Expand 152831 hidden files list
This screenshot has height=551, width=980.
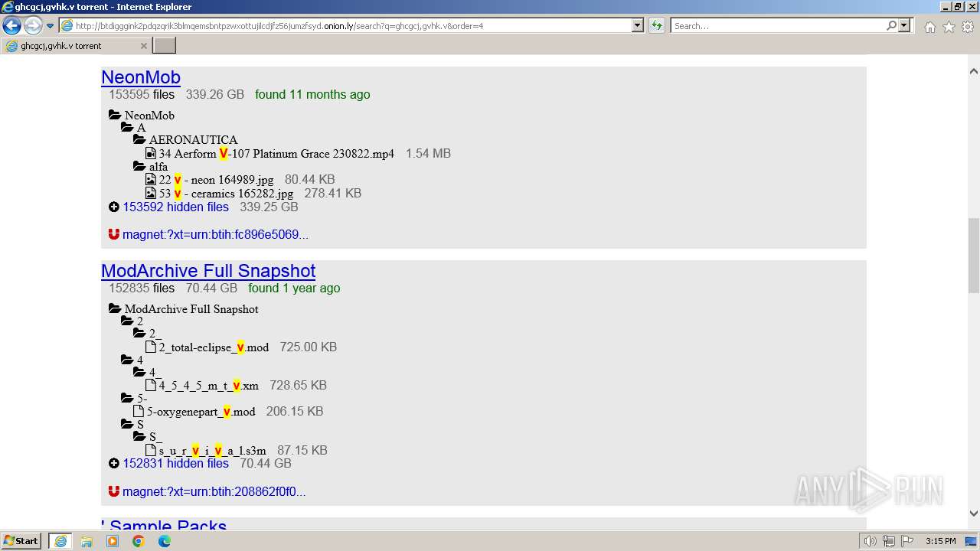[175, 463]
